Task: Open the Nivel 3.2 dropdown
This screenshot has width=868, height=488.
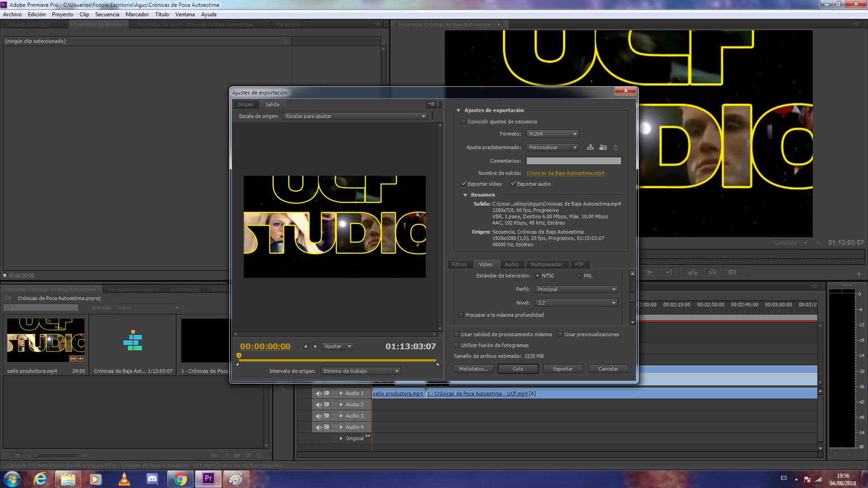Action: [x=576, y=303]
